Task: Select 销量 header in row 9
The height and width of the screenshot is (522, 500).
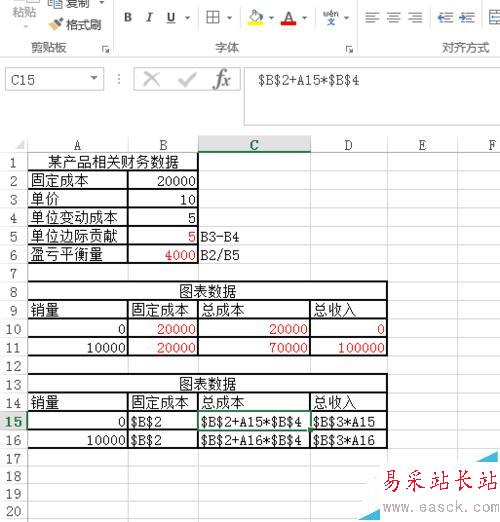Action: point(78,310)
